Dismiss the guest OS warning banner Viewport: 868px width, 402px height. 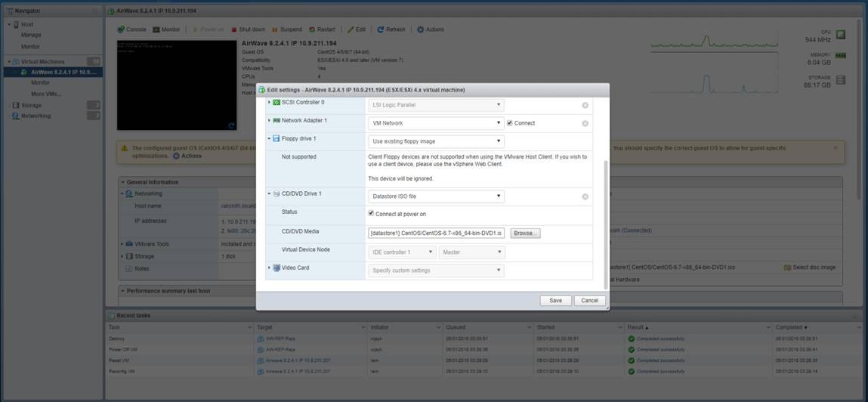836,148
